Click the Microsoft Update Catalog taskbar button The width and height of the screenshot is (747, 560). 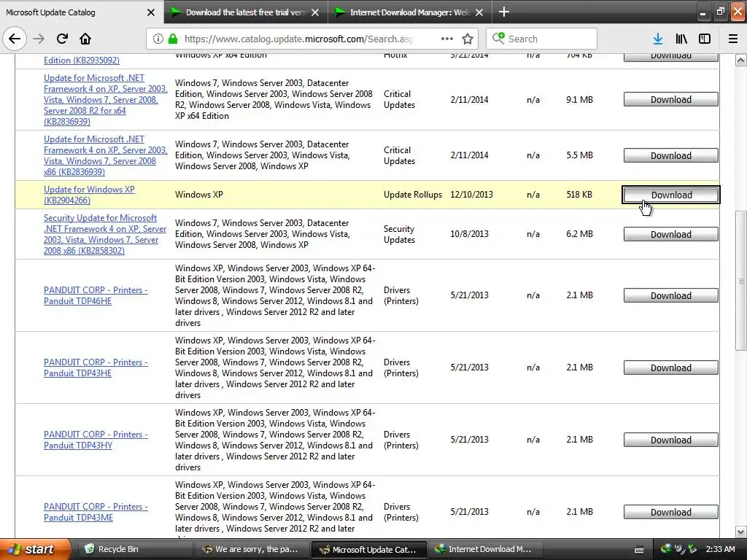coord(368,549)
